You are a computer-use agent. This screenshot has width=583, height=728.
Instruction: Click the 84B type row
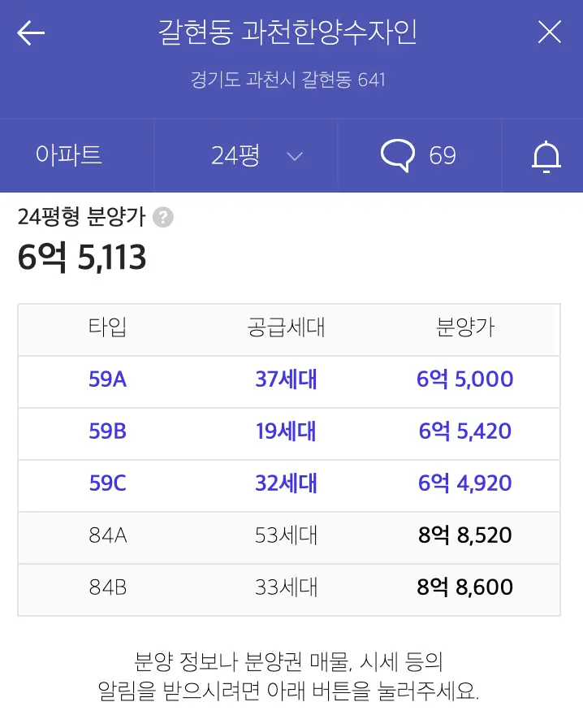pos(108,587)
